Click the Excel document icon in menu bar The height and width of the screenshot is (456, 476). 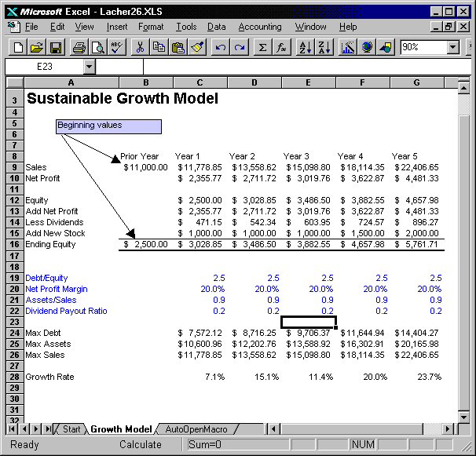(x=13, y=27)
